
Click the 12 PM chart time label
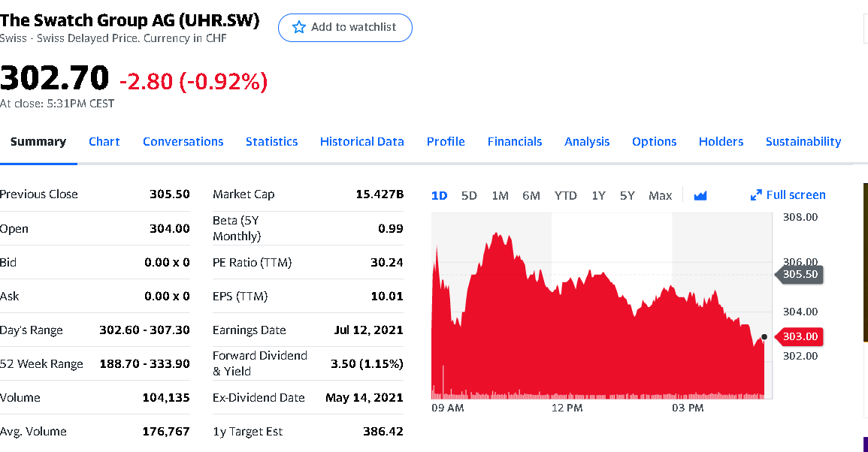pos(567,408)
